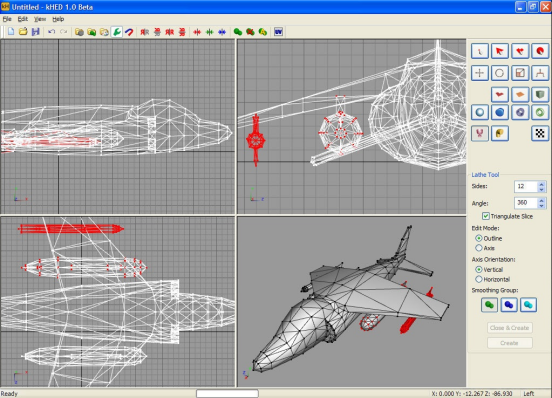Click the status bar progress box
The image size is (552, 398).
click(x=227, y=393)
